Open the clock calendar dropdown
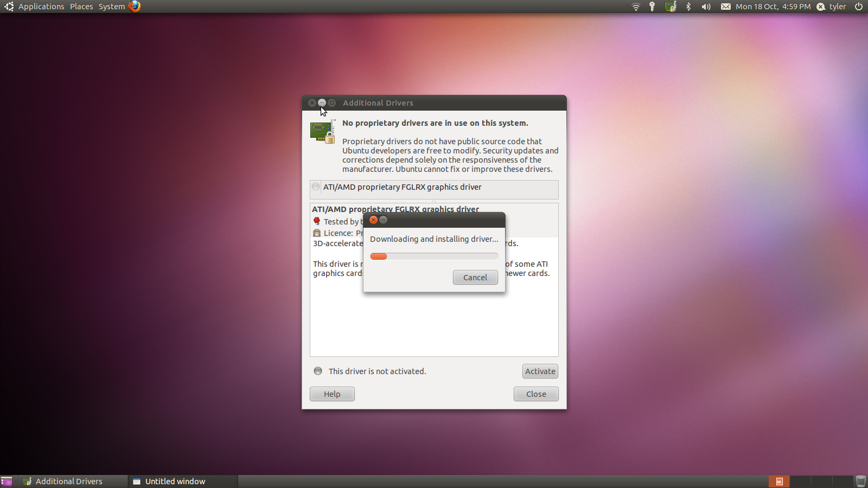The image size is (868, 488). [x=773, y=7]
